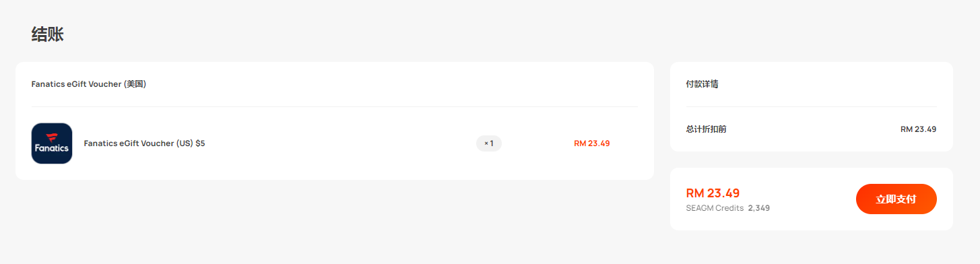Open Fanatics eGift Voucher (US) $5 product name
Screen dimensions: 980x264
[144, 143]
